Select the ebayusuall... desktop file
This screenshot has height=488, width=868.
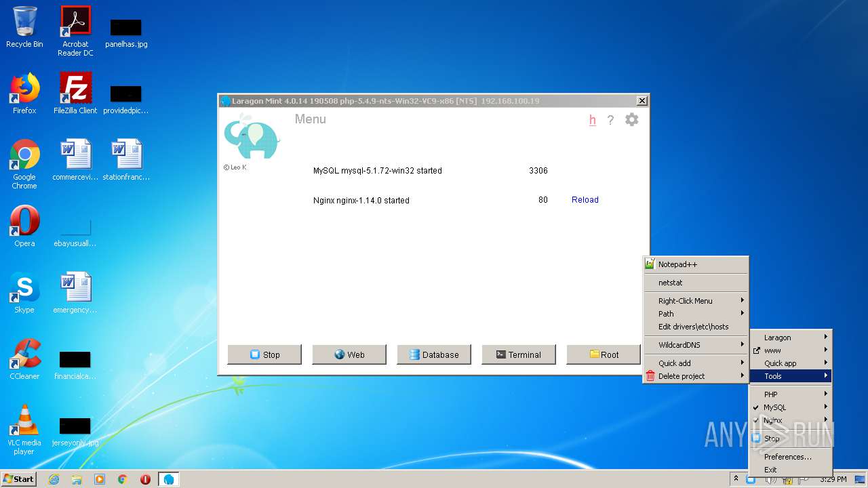coord(75,232)
